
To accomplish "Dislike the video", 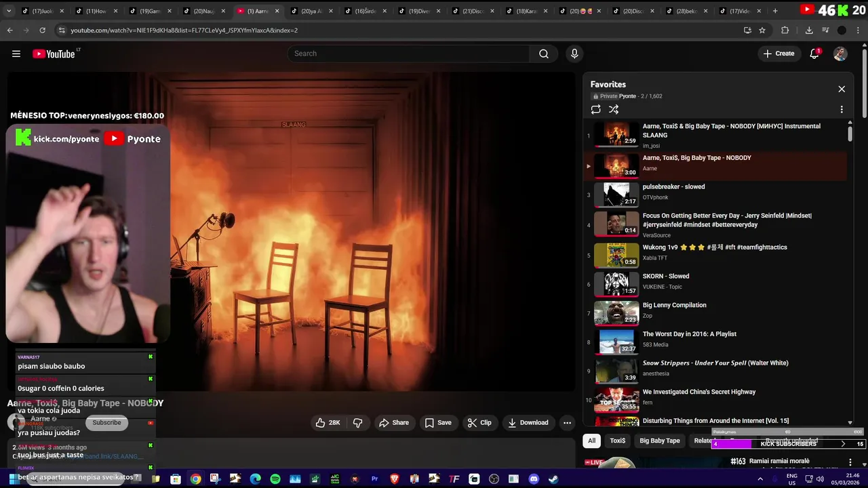I will [x=357, y=422].
